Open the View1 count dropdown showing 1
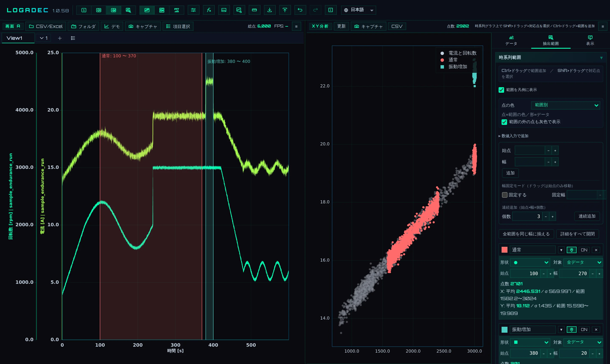The height and width of the screenshot is (364, 610). [43, 38]
